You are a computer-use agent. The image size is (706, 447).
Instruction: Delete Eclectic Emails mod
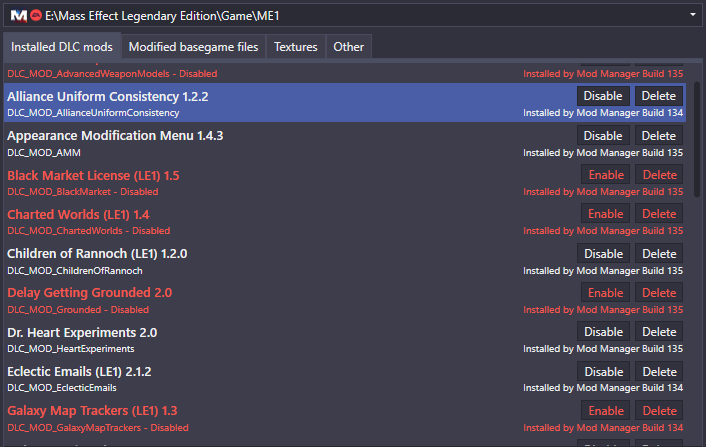click(x=660, y=372)
